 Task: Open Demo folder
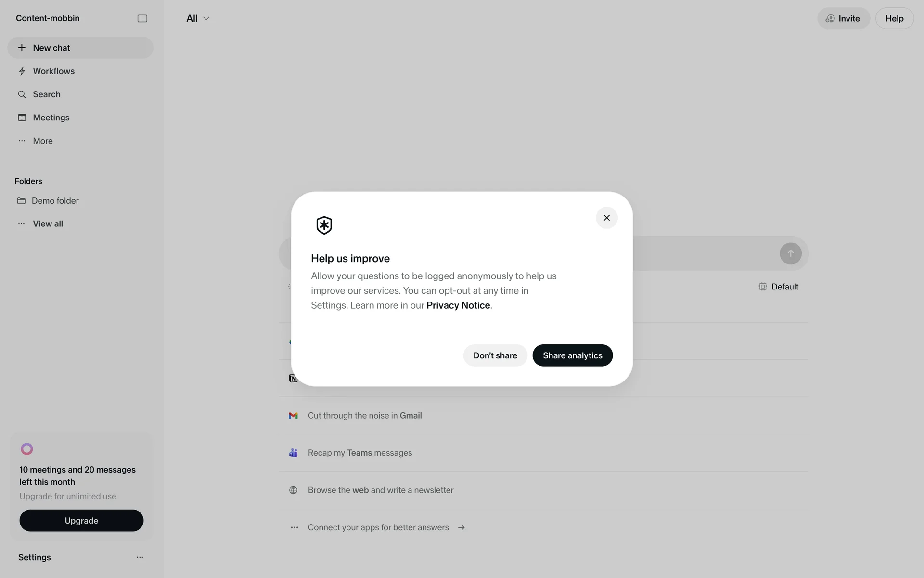tap(55, 201)
